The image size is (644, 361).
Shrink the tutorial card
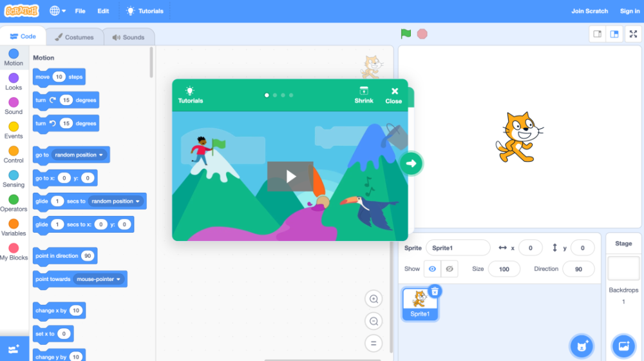click(x=364, y=95)
